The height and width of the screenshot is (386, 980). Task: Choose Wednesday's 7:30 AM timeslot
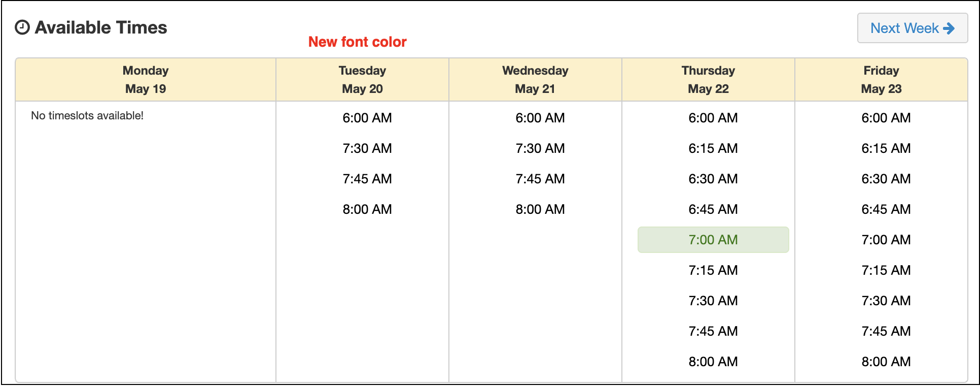[x=540, y=148]
